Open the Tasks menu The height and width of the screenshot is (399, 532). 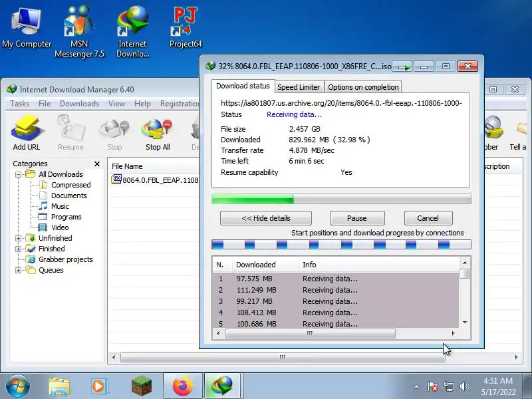(20, 104)
